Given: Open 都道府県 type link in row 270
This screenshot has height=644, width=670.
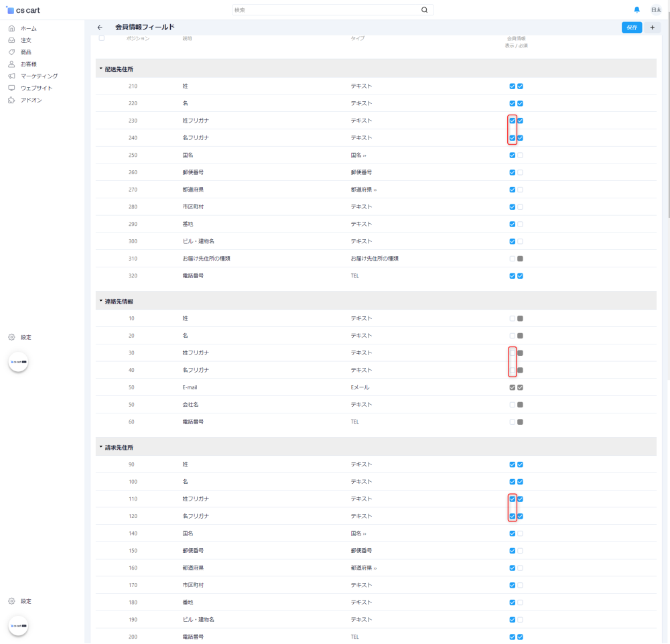Looking at the screenshot, I should pos(364,189).
